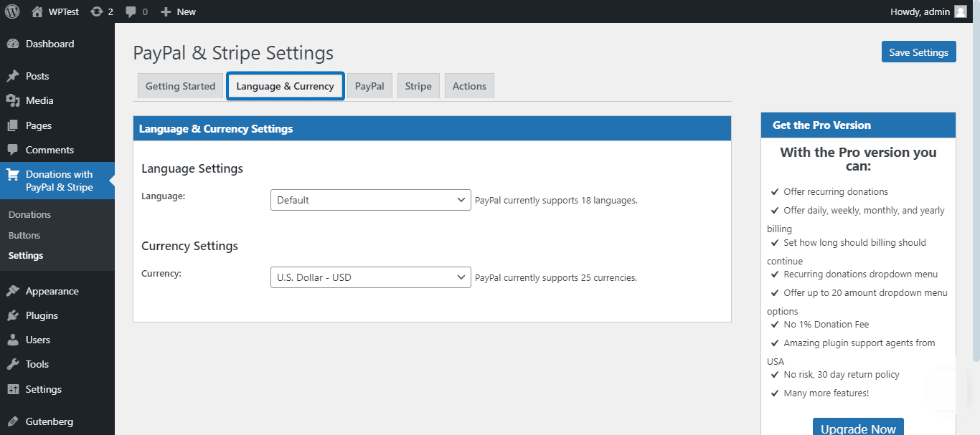Click the PayPal currently supports 18 languages text
980x435 pixels.
click(x=556, y=201)
